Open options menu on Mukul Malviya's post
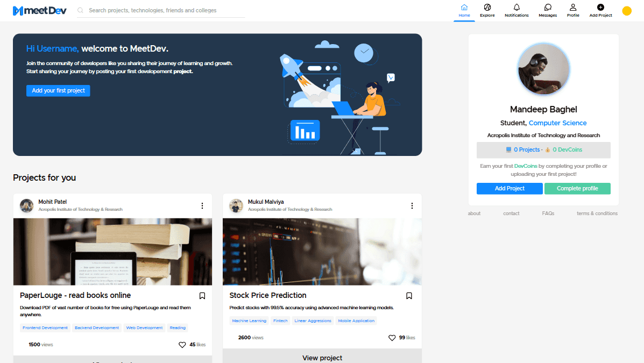This screenshot has height=363, width=644. pyautogui.click(x=412, y=206)
